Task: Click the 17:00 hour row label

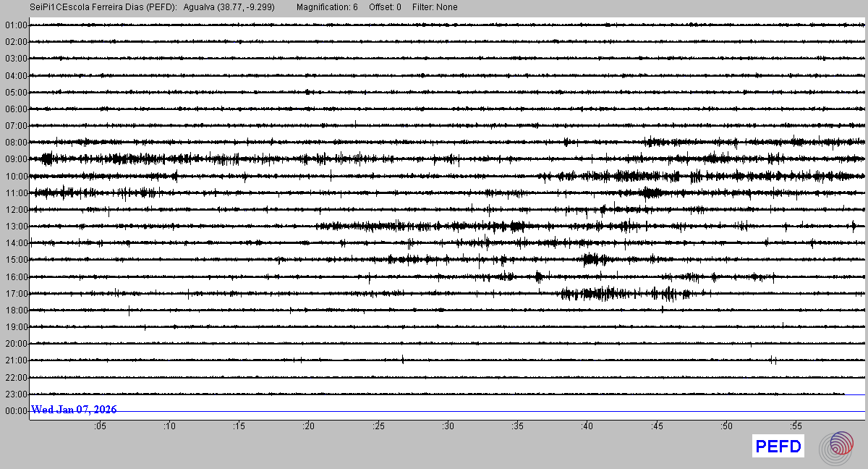Action: 16,294
